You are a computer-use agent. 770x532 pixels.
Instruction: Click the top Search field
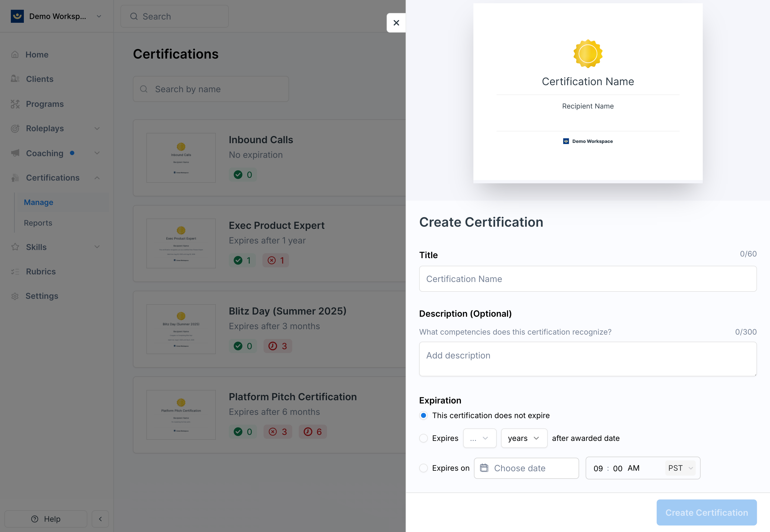pos(174,16)
